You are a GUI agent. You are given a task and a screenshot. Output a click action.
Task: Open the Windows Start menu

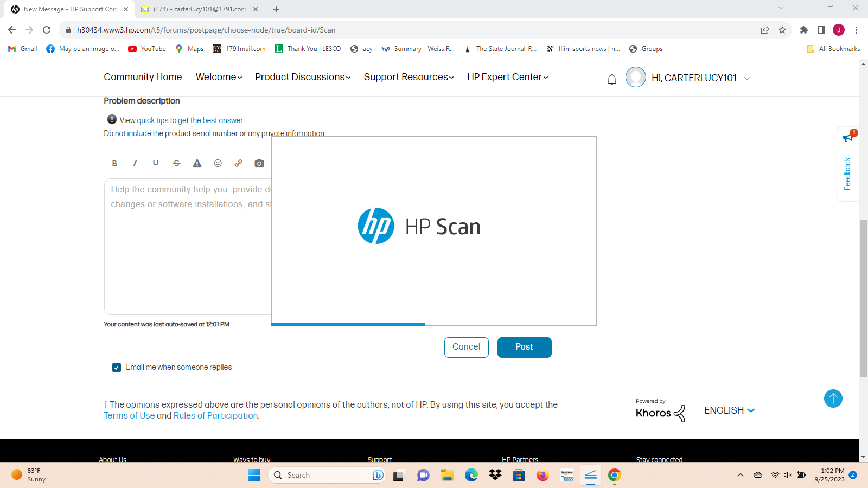254,476
